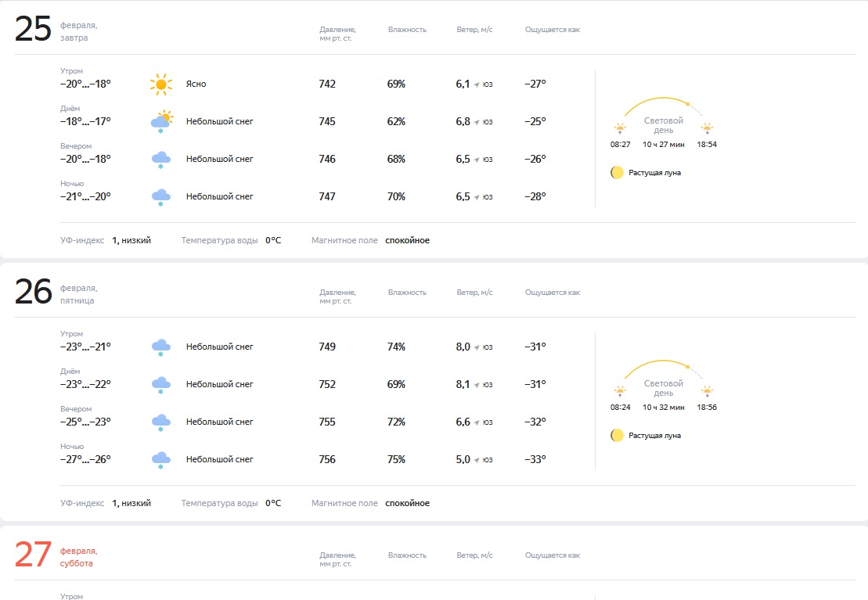Click the snow cloud icon for February 25 night
The height and width of the screenshot is (600, 868).
(161, 197)
